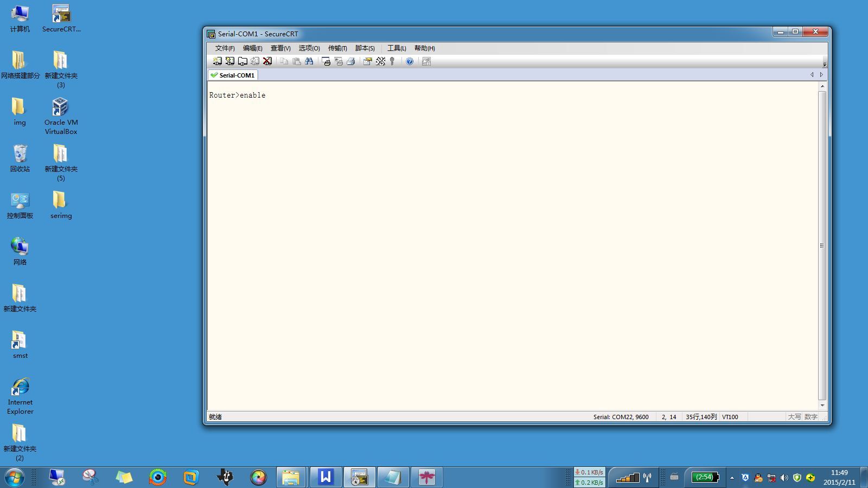Click the Connect toolbar icon in SecureCRT
Viewport: 868px width, 488px height.
(218, 61)
